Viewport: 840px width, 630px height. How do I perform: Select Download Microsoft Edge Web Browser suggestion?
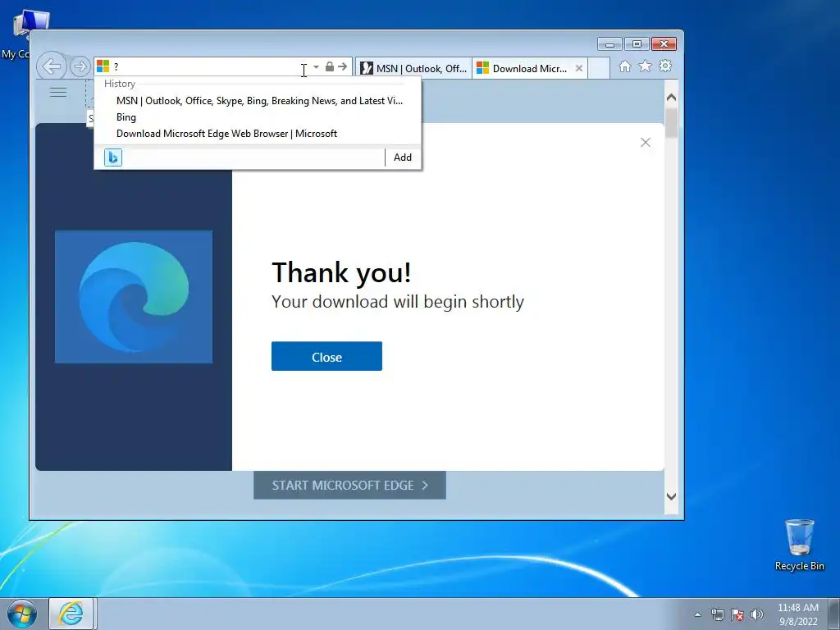point(258,134)
